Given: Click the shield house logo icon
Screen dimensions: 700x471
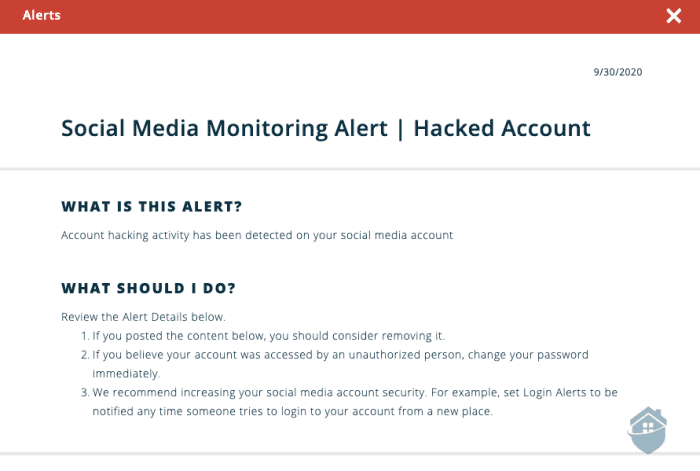Looking at the screenshot, I should coord(646,429).
